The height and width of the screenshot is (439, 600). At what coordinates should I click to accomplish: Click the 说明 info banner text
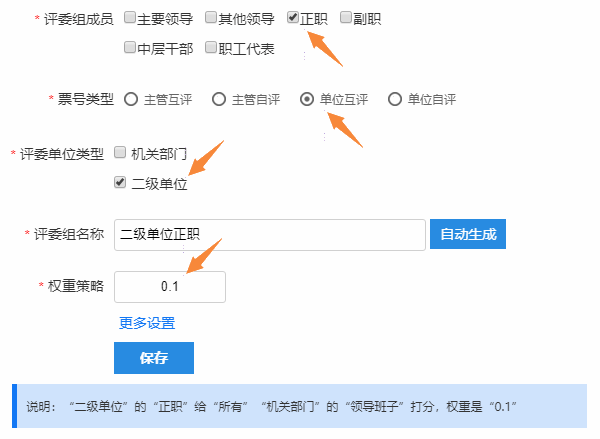[x=272, y=406]
